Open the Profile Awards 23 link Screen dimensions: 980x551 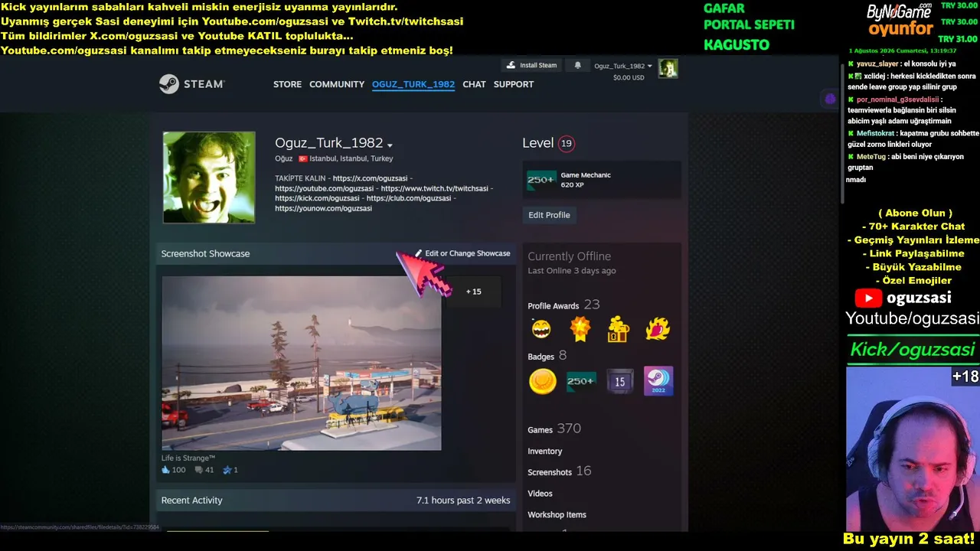(563, 305)
